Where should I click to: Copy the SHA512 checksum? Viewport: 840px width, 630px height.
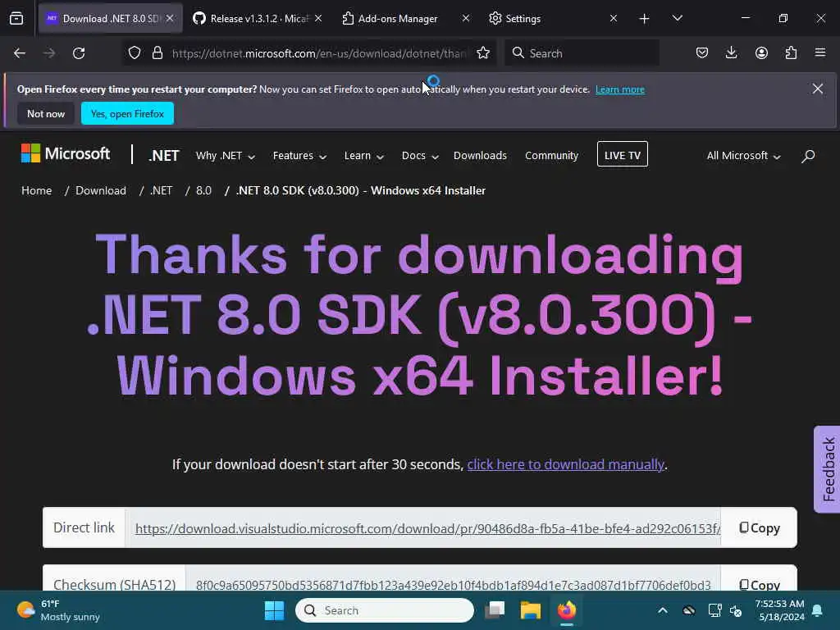pyautogui.click(x=759, y=584)
